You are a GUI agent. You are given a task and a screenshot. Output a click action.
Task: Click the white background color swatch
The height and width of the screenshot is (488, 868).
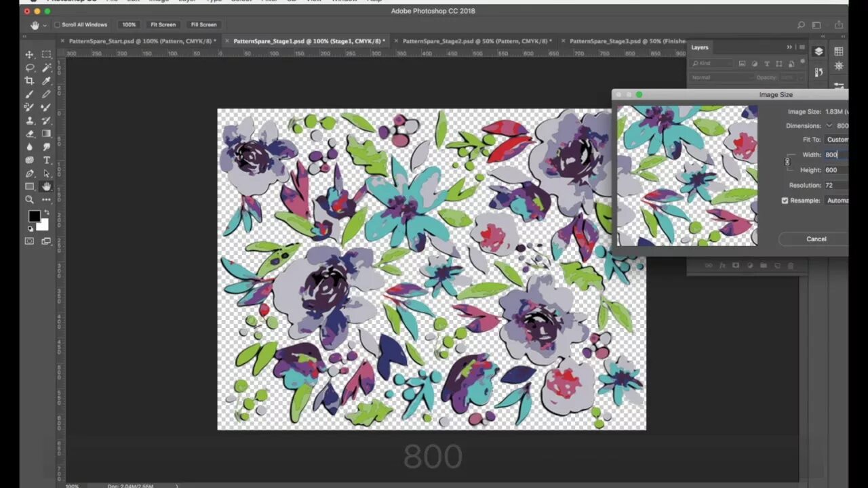(44, 226)
